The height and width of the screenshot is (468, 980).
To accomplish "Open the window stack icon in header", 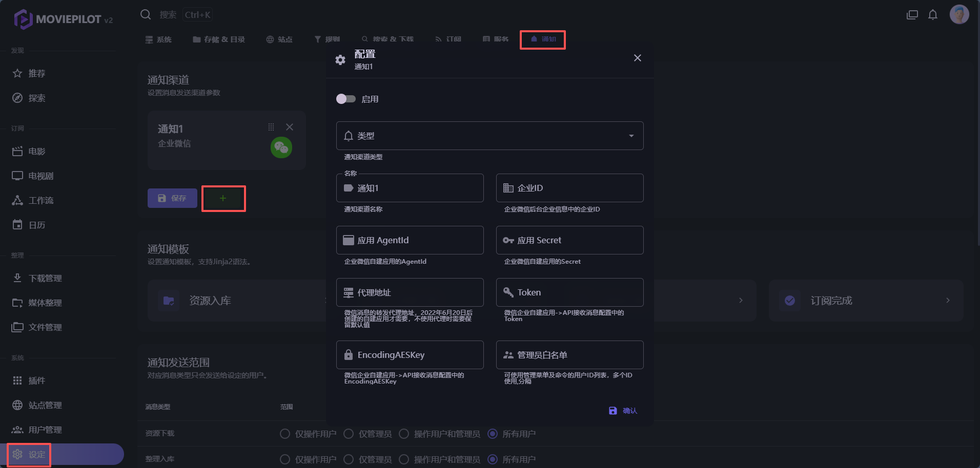I will pos(912,15).
